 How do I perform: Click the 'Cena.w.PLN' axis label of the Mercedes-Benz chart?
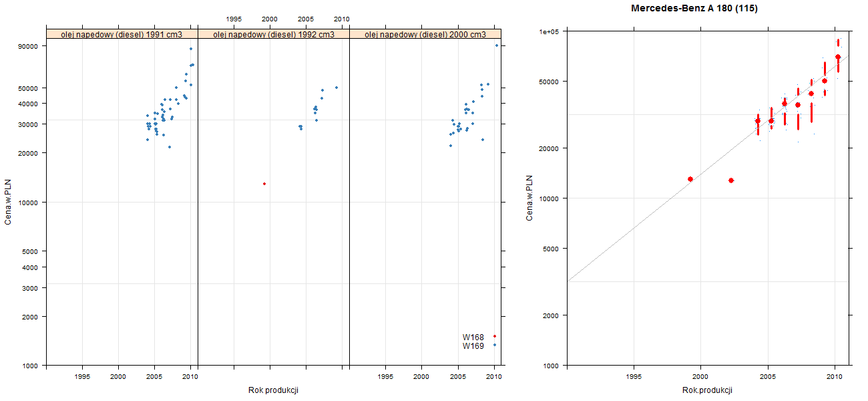coord(529,198)
